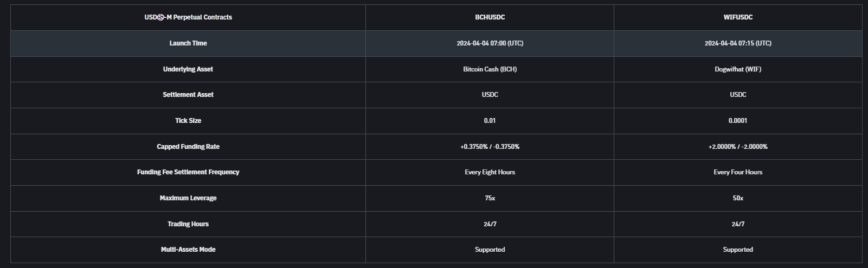
Task: Select the Bitcoin Cash (BCH) cell
Action: pos(490,69)
